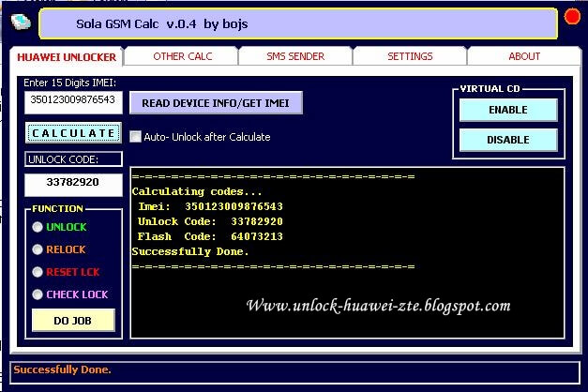Switch to the HUAWEI UNLOCKER tab
The height and width of the screenshot is (392, 588).
pos(67,57)
